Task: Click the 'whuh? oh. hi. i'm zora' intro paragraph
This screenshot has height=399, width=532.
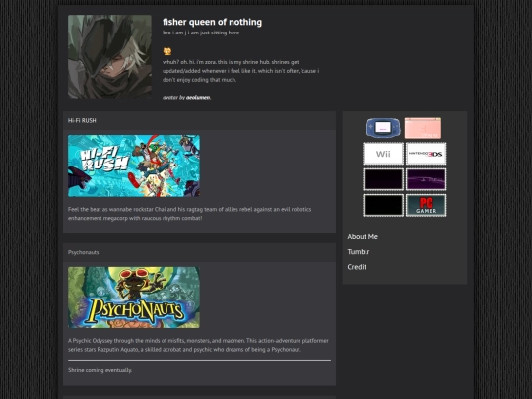Action: (241, 71)
